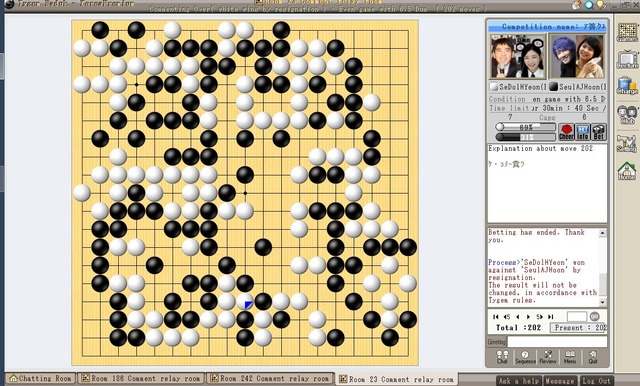Click the black player's cheer percentage bar

[x=525, y=137]
